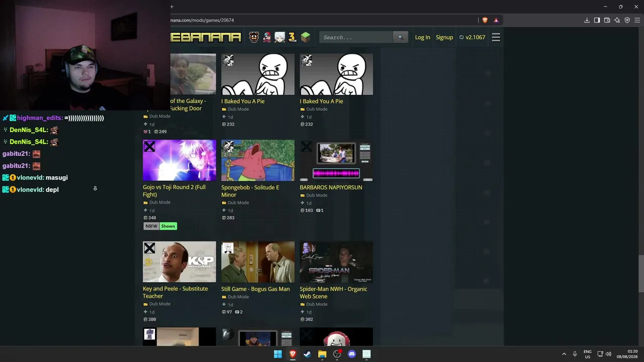Click the v2.1067 version link
This screenshot has width=644, height=362.
point(472,37)
